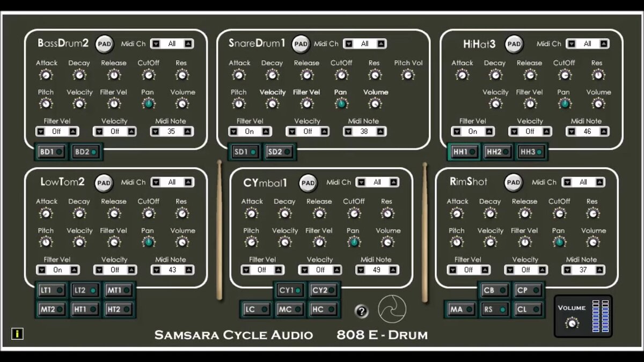Click the master volume level meter
Viewport: 644px width, 362px height.
601,316
